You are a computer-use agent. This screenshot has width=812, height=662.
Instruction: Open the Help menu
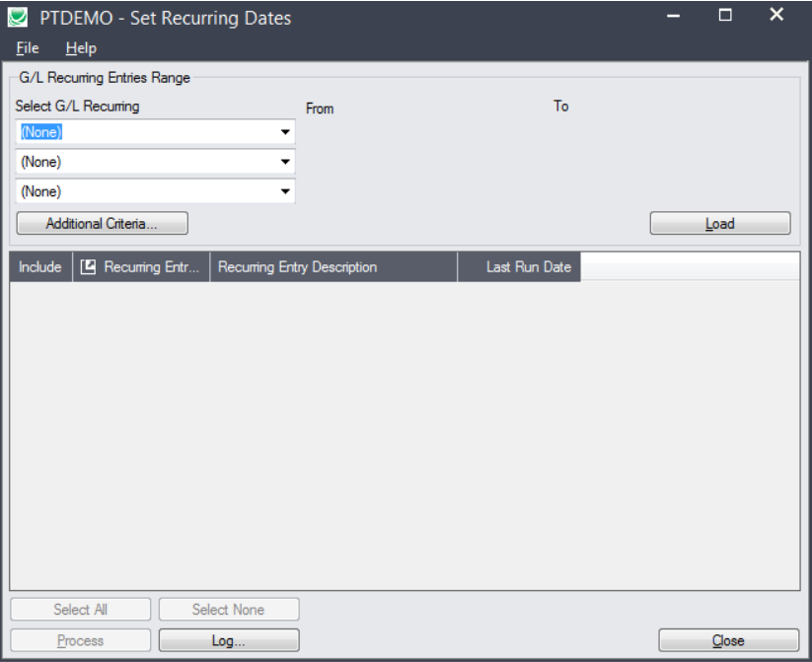81,48
